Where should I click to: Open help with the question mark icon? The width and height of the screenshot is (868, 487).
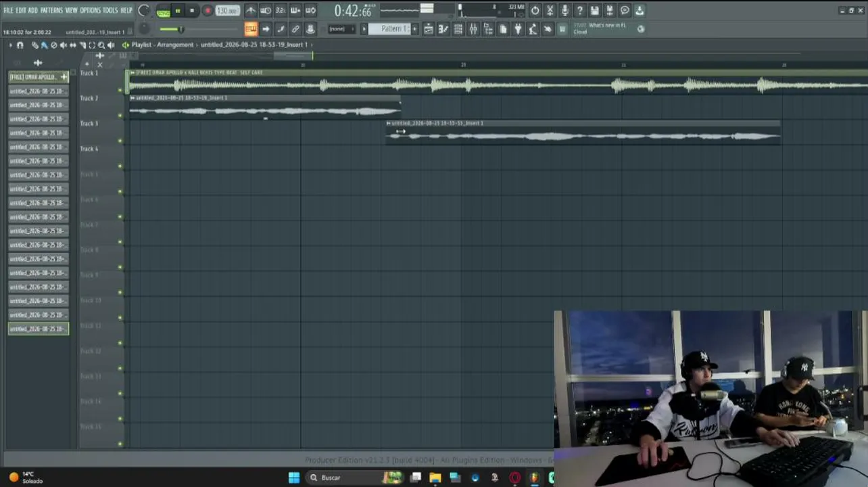(x=580, y=11)
